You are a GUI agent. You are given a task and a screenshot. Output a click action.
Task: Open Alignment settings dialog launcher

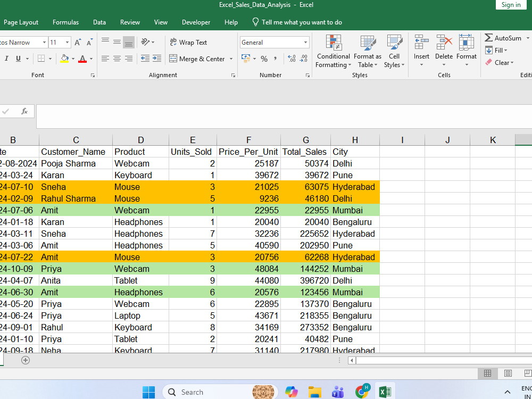[x=233, y=76]
